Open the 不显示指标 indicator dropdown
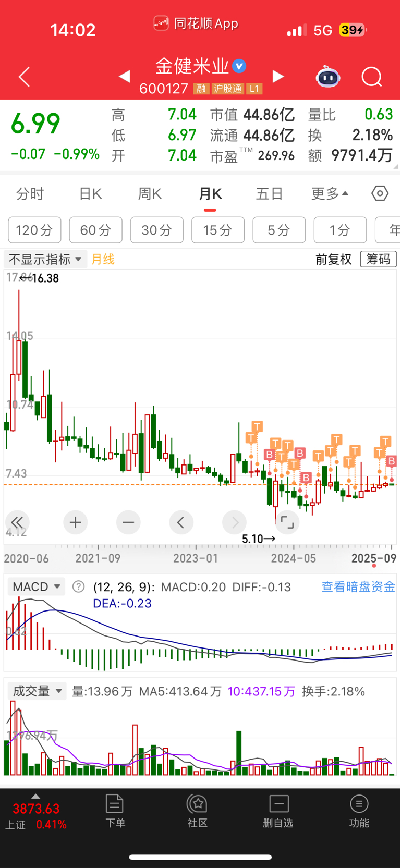This screenshot has height=868, width=401. (45, 259)
